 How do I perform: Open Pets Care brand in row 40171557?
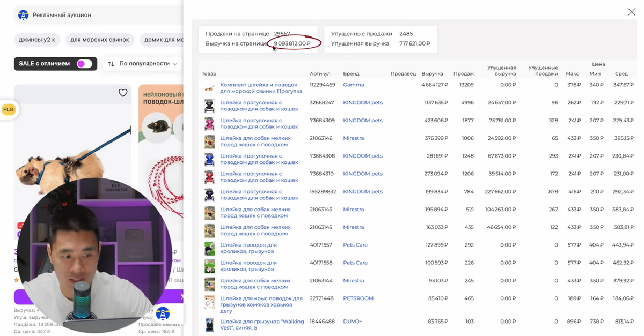coord(355,245)
